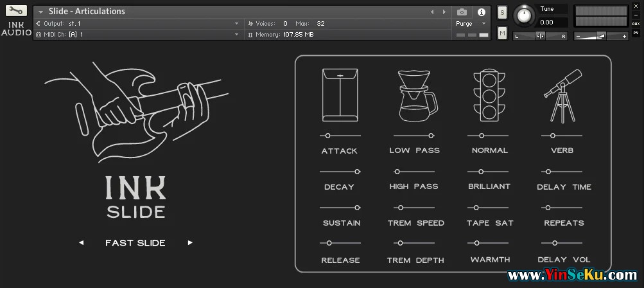Select previous articulation before Fast Slide
The width and height of the screenshot is (644, 288).
[81, 243]
